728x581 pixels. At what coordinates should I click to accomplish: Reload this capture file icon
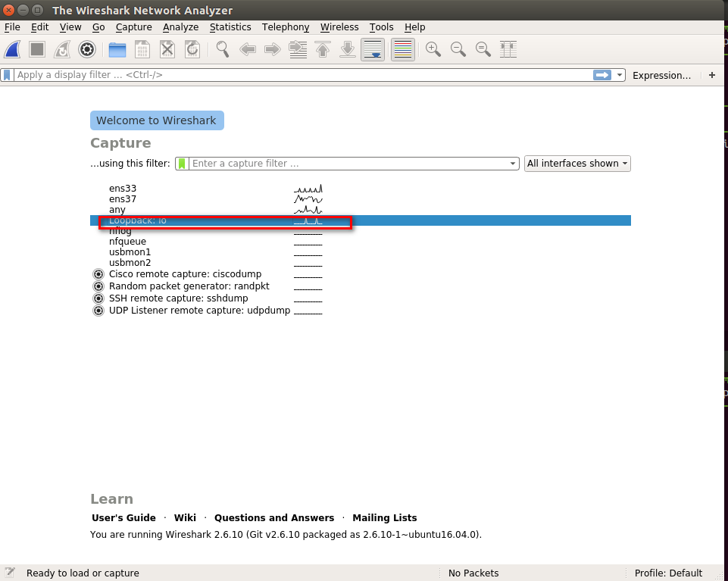coord(192,49)
